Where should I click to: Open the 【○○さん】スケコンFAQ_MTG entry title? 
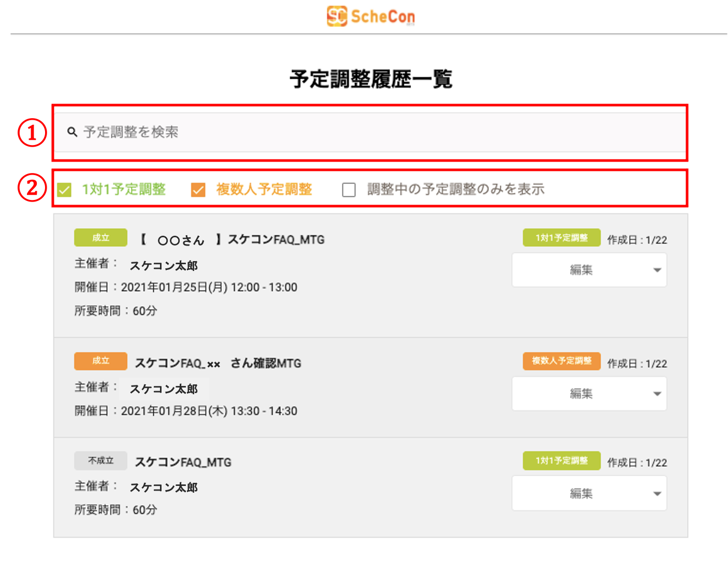tap(232, 240)
